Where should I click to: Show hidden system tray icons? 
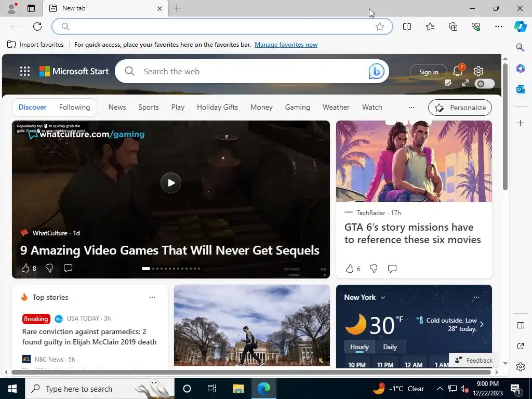(x=440, y=389)
